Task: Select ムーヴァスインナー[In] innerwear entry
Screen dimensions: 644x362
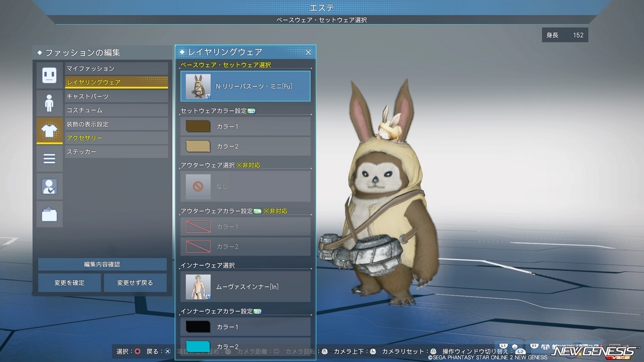Action: click(x=245, y=286)
